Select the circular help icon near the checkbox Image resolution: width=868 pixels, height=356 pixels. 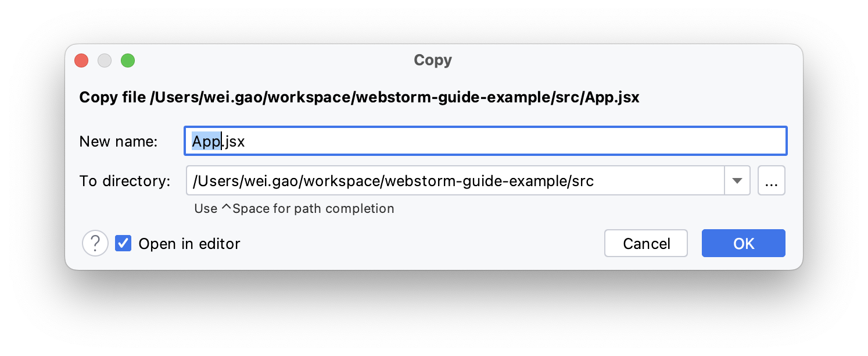click(x=95, y=243)
